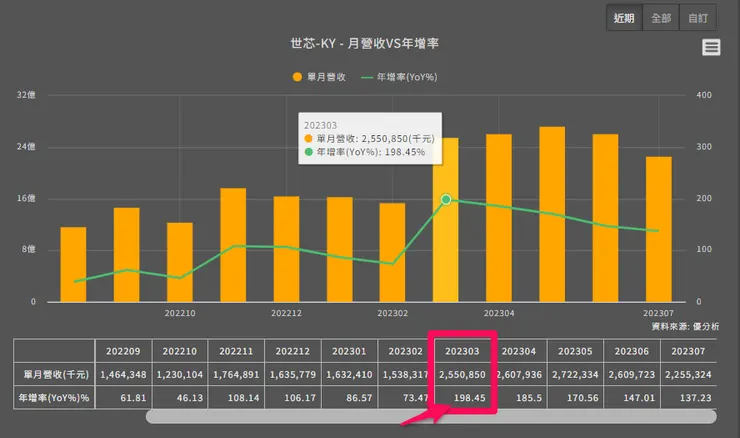Select the 202305 column header

tap(575, 351)
